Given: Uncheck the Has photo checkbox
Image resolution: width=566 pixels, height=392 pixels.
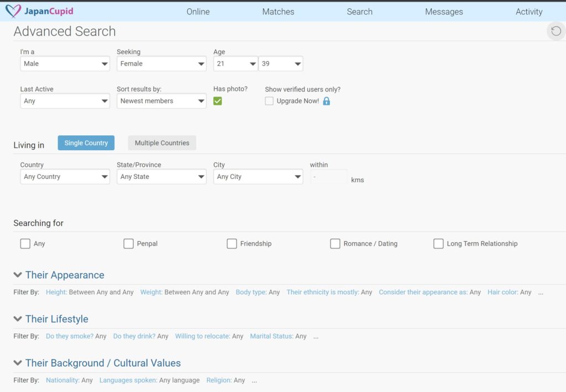Looking at the screenshot, I should pos(218,101).
